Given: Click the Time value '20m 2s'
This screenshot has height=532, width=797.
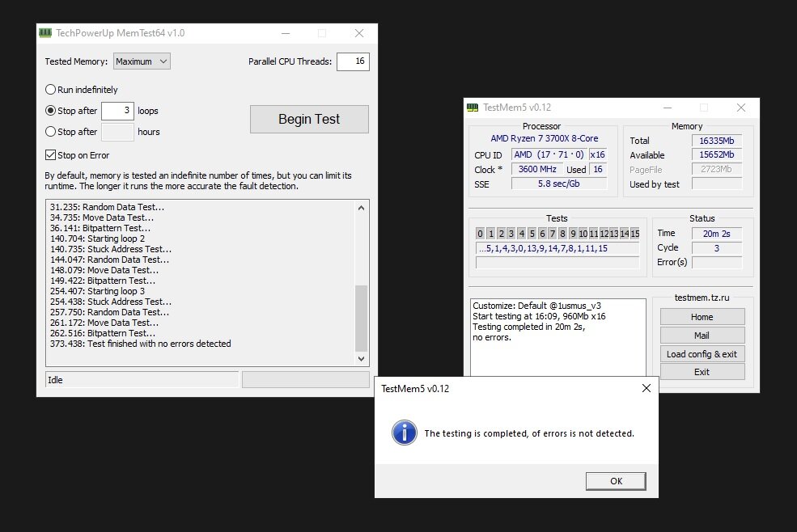Looking at the screenshot, I should click(716, 234).
